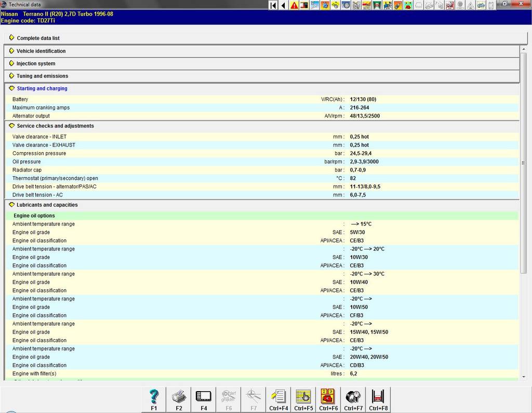532x413 pixels.
Task: Print the data using the F2 printer icon
Action: click(x=179, y=399)
